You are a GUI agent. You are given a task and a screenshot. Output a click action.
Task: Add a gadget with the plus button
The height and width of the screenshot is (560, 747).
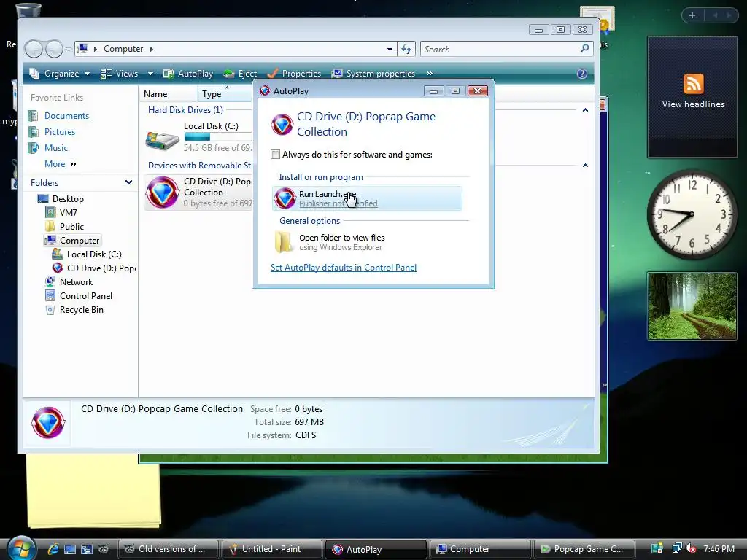click(x=692, y=15)
